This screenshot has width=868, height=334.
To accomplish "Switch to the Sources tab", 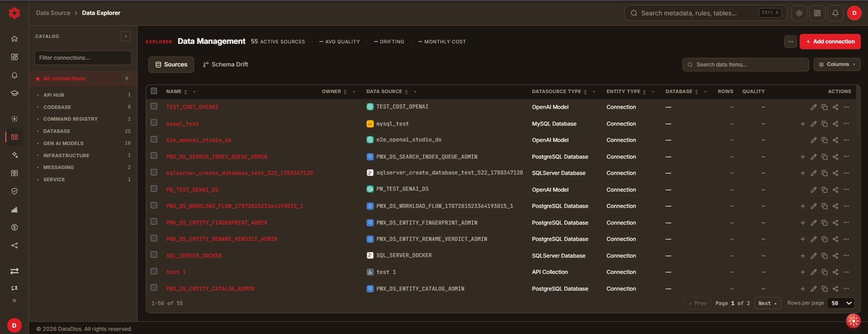I will (171, 65).
